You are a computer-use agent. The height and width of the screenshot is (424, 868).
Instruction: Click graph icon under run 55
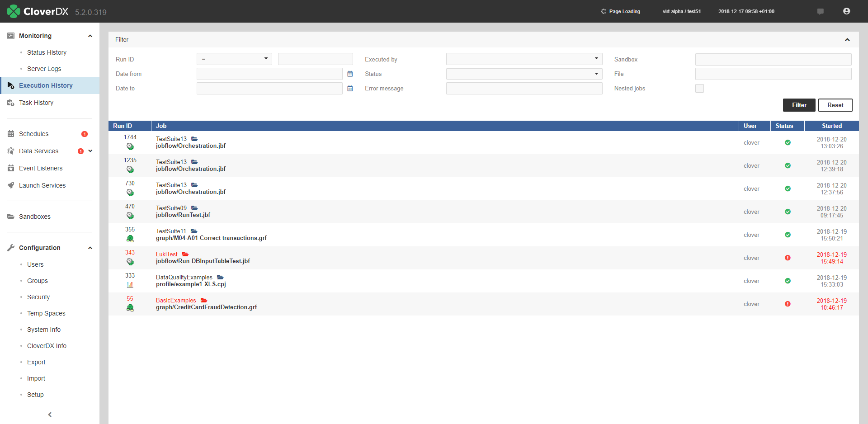(x=130, y=308)
